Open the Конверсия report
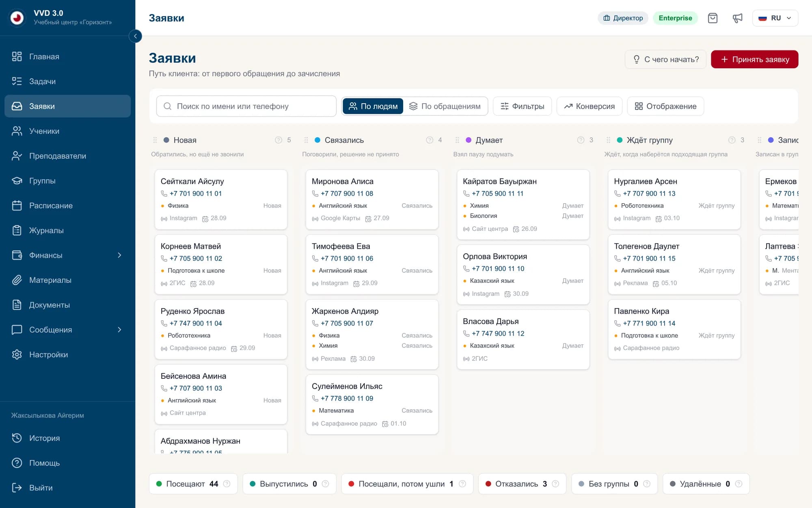 (x=589, y=106)
